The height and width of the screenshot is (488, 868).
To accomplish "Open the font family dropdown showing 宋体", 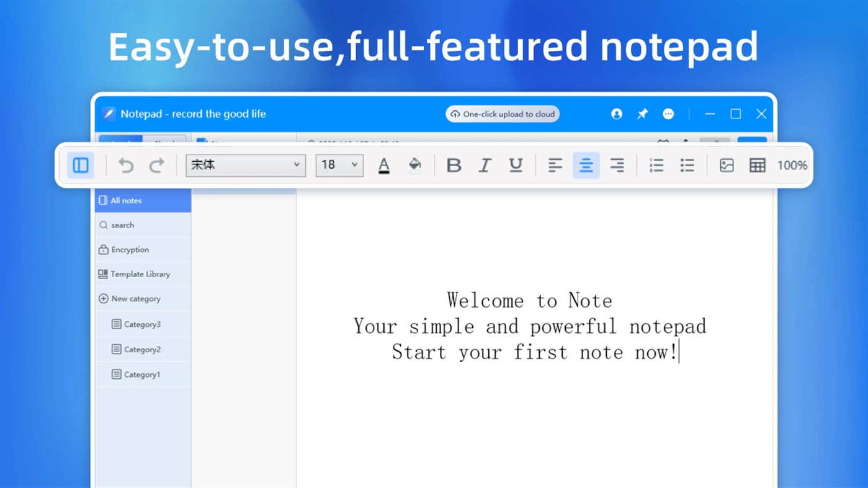I will [x=245, y=165].
